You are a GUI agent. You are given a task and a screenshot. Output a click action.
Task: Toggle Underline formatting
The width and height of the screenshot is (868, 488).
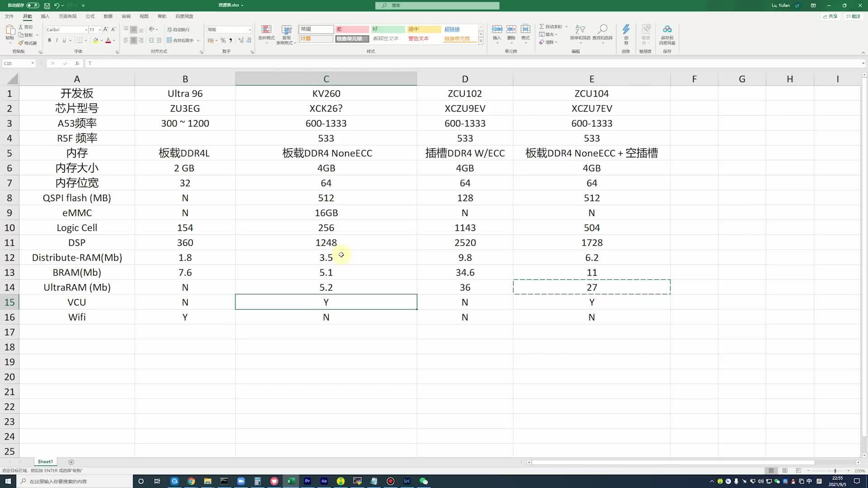64,40
